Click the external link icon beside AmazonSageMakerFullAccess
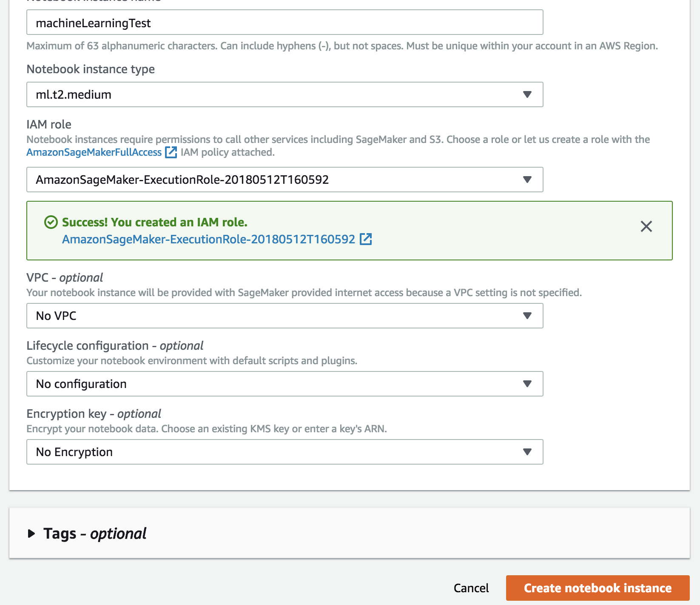The image size is (700, 605). (171, 152)
